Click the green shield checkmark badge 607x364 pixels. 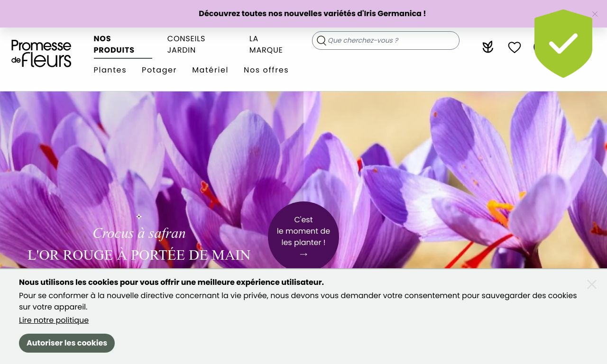click(563, 44)
